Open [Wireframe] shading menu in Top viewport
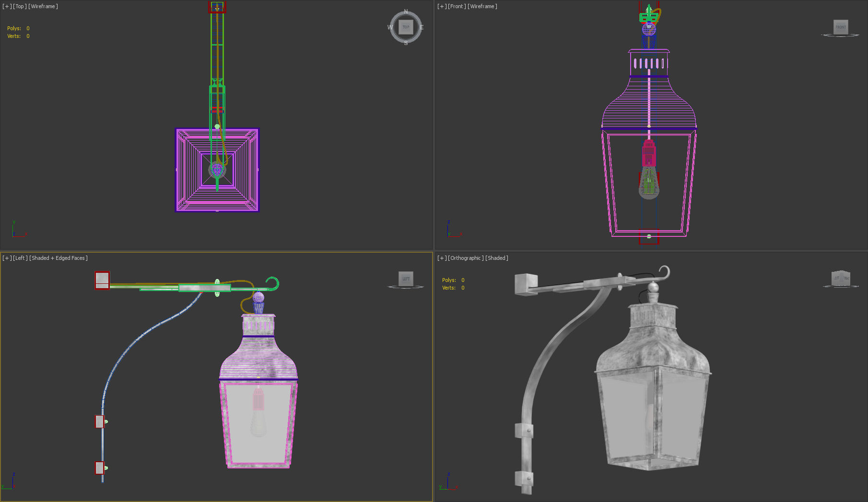868x502 pixels. [x=43, y=6]
